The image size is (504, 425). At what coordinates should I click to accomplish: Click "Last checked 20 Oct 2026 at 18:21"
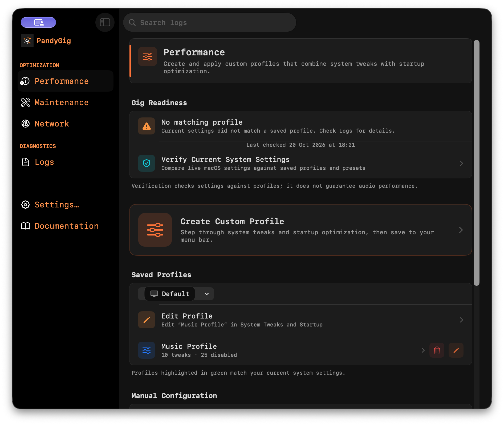(301, 145)
